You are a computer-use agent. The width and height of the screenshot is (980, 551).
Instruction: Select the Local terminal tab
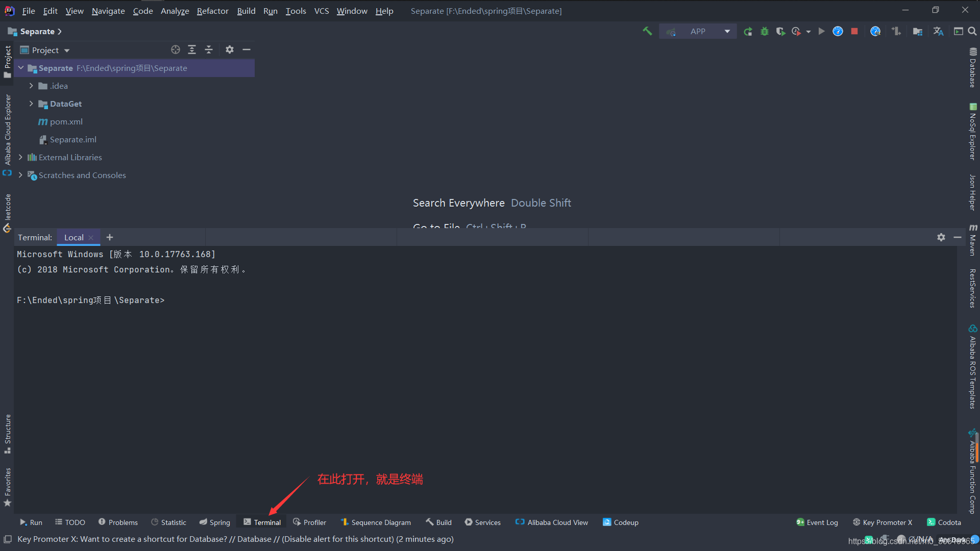(x=73, y=237)
